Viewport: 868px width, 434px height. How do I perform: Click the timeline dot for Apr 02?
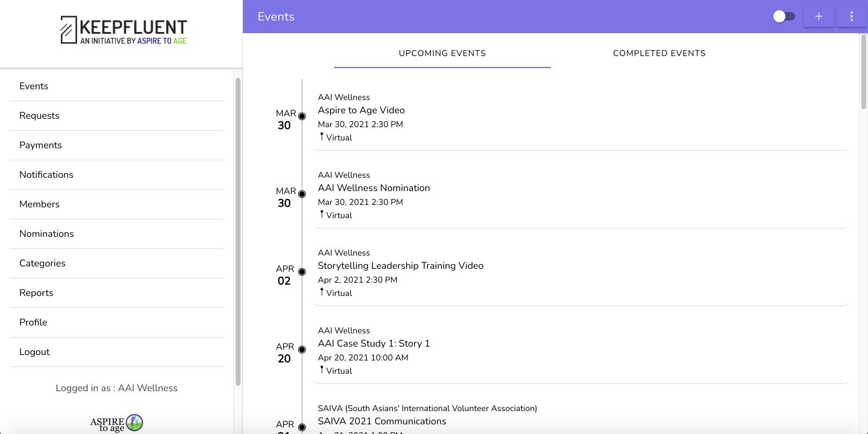[302, 272]
